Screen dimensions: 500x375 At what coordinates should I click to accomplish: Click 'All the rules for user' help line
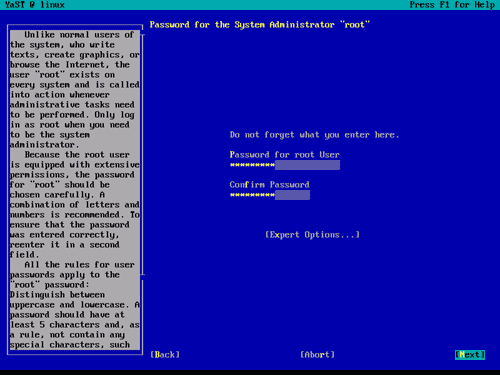tap(79, 265)
